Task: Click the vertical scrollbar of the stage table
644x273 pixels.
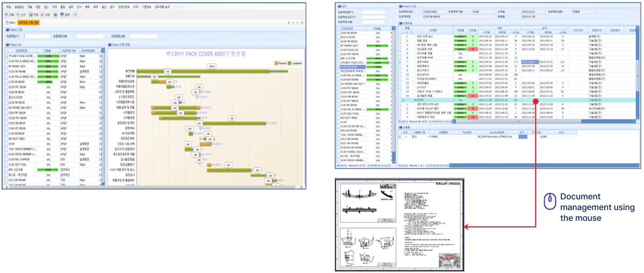Action: coord(639,73)
